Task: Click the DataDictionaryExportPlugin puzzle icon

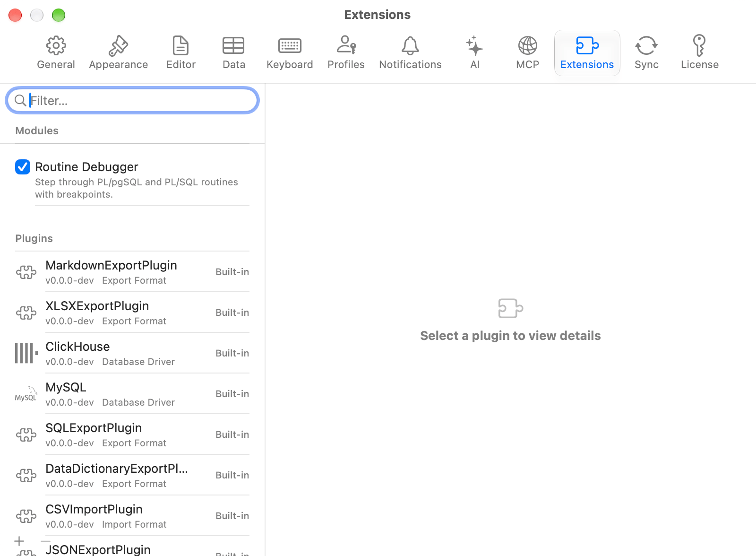Action: pos(26,475)
